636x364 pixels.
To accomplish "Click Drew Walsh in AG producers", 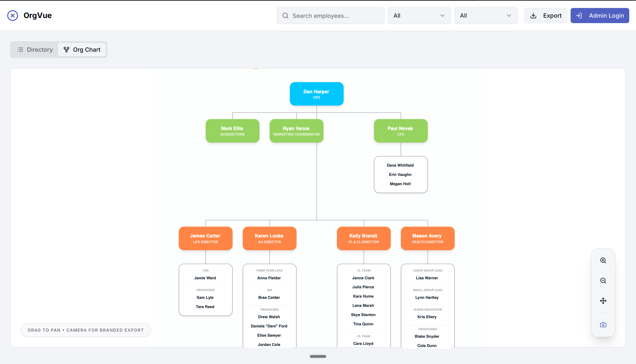I will pyautogui.click(x=269, y=317).
